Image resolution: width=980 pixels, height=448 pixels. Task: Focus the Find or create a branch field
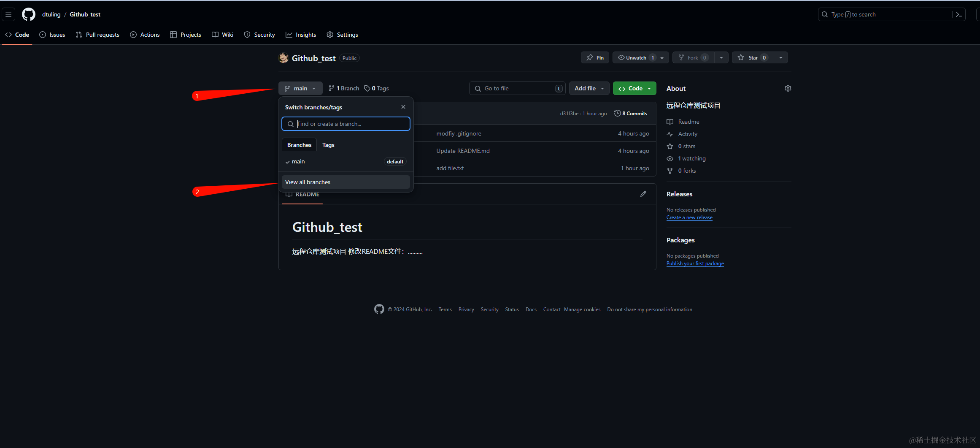pos(346,124)
